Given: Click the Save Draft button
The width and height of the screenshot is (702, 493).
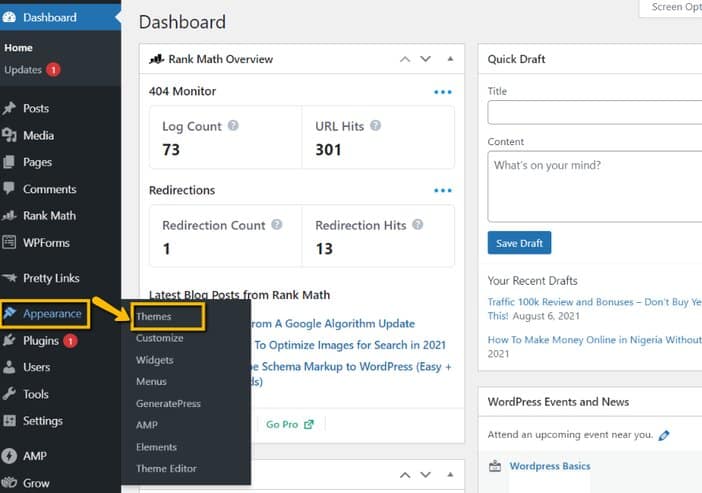Looking at the screenshot, I should (519, 243).
